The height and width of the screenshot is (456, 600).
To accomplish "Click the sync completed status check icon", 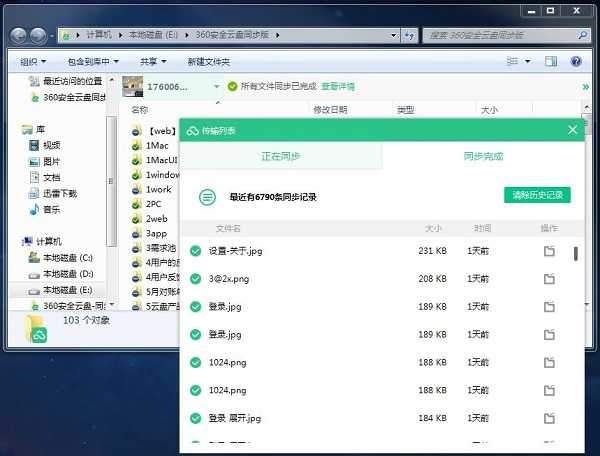I will [x=232, y=86].
